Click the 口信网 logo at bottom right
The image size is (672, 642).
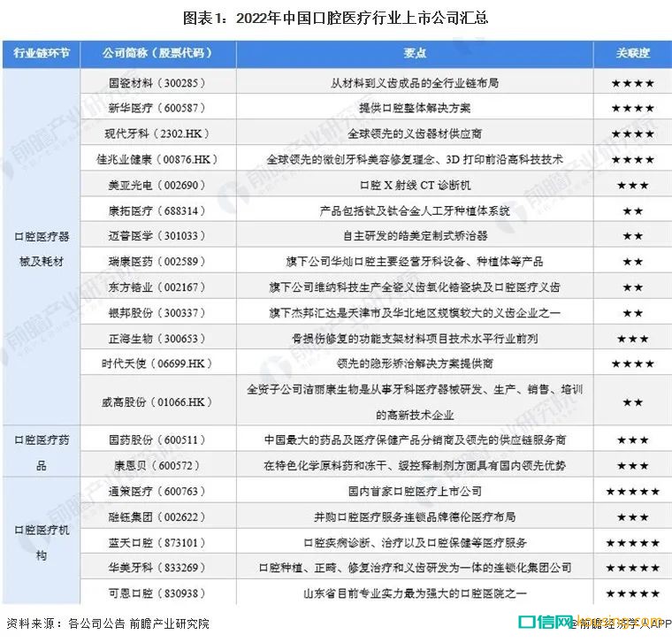[x=546, y=621]
